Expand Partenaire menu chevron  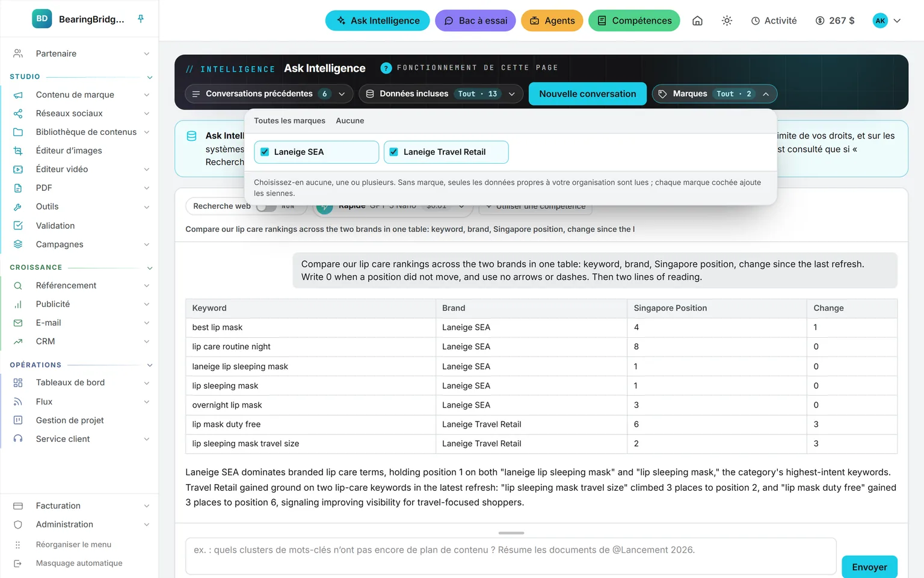[147, 54]
